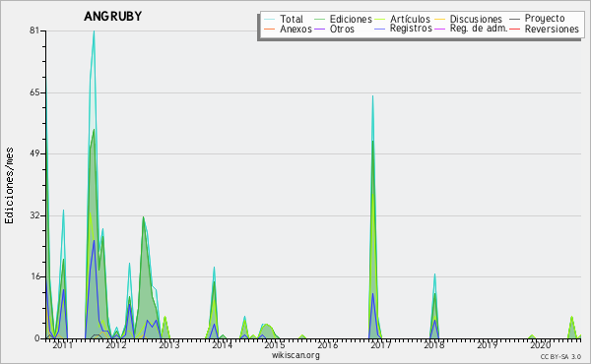Click the purple Otros legend line swatch
Image resolution: width=591 pixels, height=364 pixels.
(x=319, y=29)
